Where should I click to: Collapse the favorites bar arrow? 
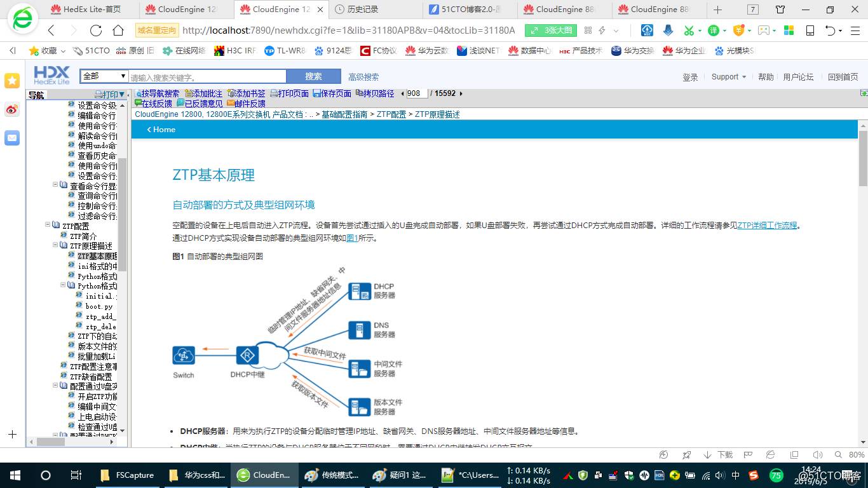[x=12, y=51]
